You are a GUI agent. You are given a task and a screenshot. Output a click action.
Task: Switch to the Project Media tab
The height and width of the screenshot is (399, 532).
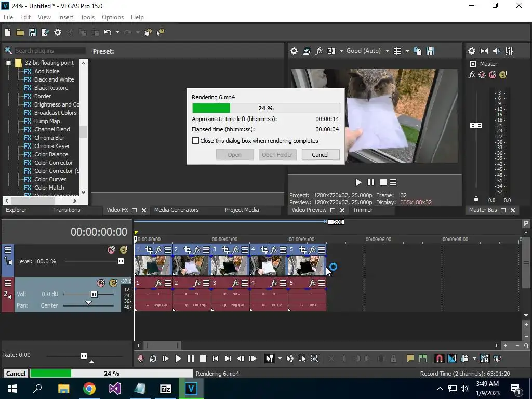coord(242,210)
